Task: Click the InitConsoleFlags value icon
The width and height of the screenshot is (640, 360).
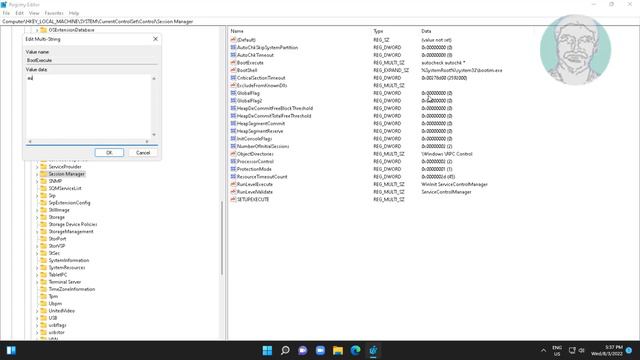Action: click(233, 139)
